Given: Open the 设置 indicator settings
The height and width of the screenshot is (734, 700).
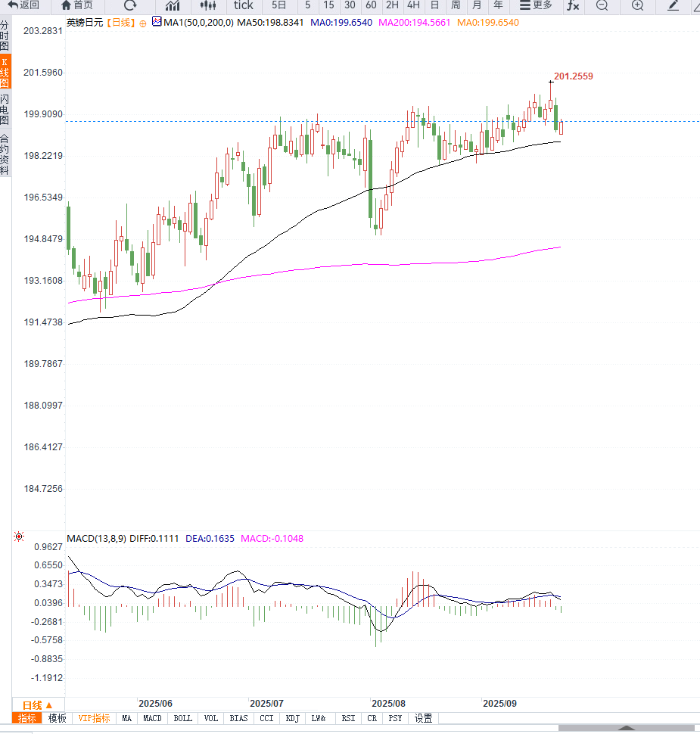Looking at the screenshot, I should pos(423,718).
